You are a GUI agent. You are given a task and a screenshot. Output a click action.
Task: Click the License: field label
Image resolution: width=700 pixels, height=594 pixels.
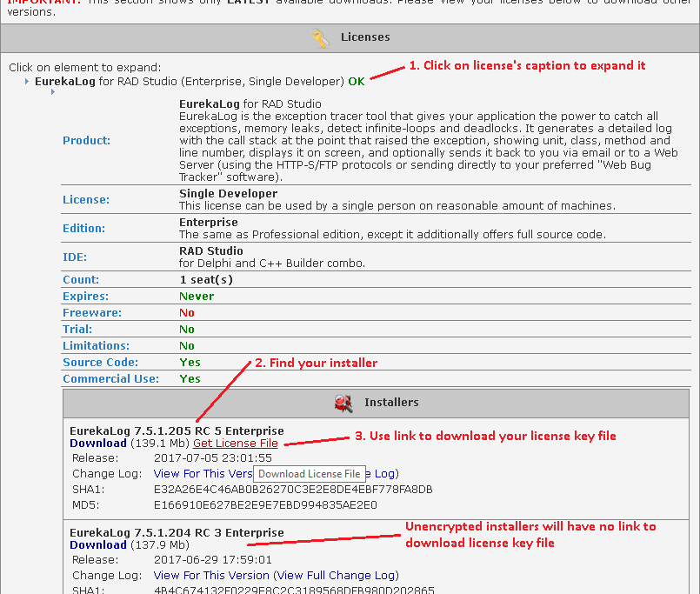[86, 200]
